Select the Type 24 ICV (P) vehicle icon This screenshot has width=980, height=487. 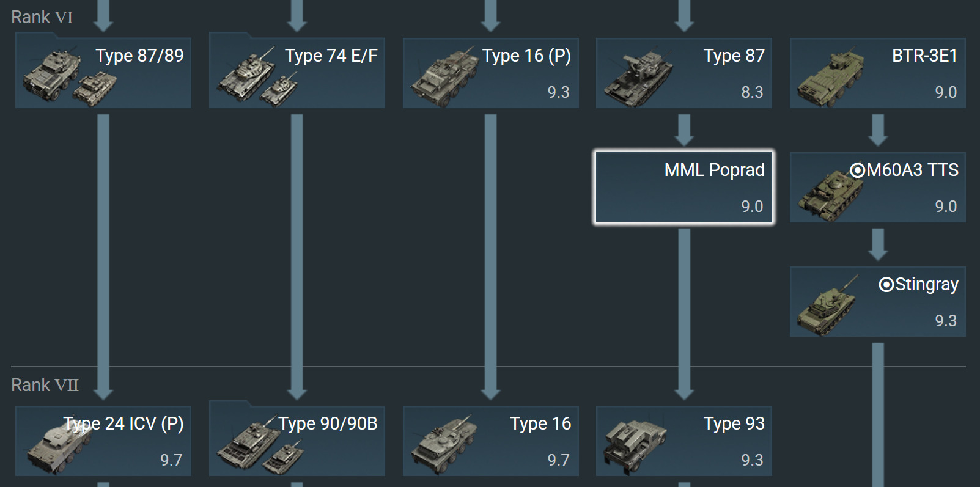click(x=57, y=446)
